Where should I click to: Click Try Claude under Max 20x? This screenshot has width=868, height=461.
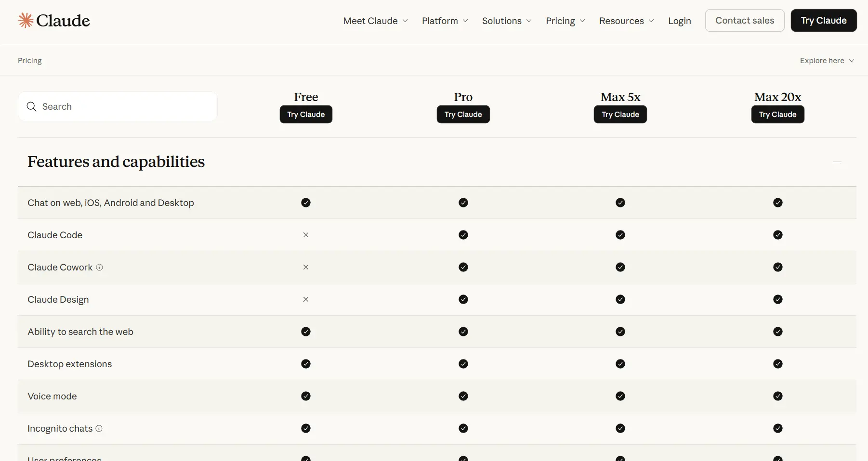click(778, 115)
